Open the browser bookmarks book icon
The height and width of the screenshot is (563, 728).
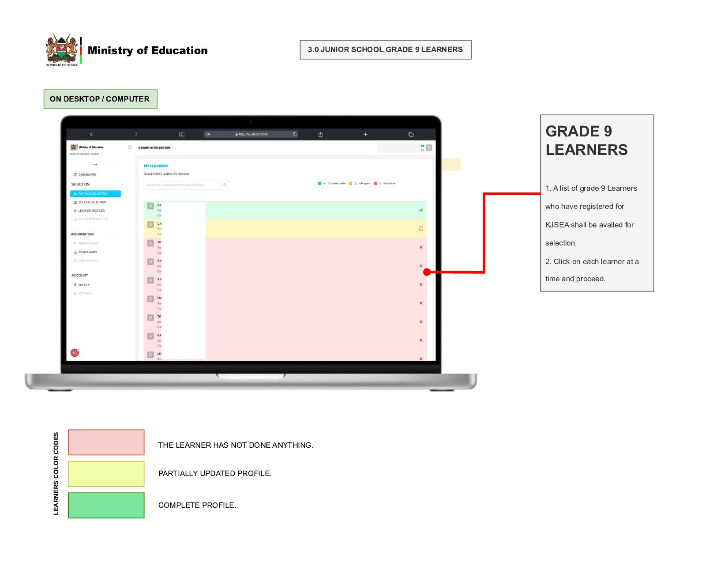pyautogui.click(x=181, y=134)
